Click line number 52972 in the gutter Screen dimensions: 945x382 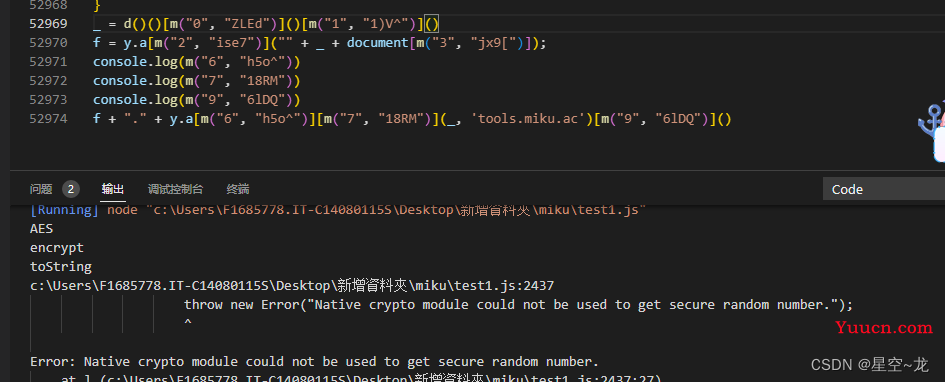pos(48,80)
